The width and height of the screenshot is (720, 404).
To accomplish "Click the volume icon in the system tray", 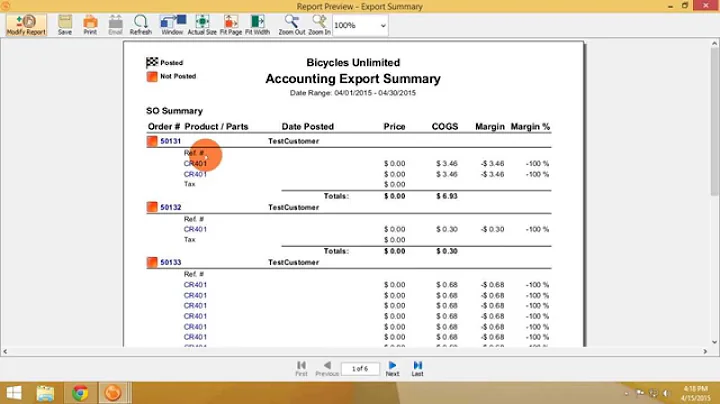I will [x=666, y=393].
